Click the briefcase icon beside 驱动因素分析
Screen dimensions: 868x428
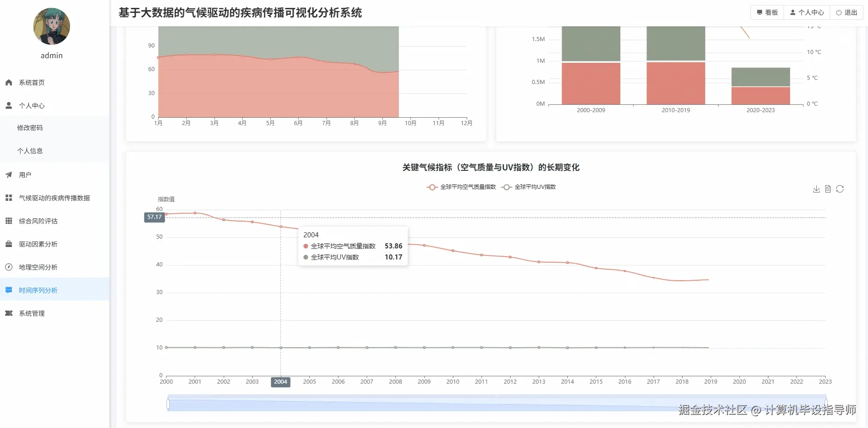[x=9, y=244]
